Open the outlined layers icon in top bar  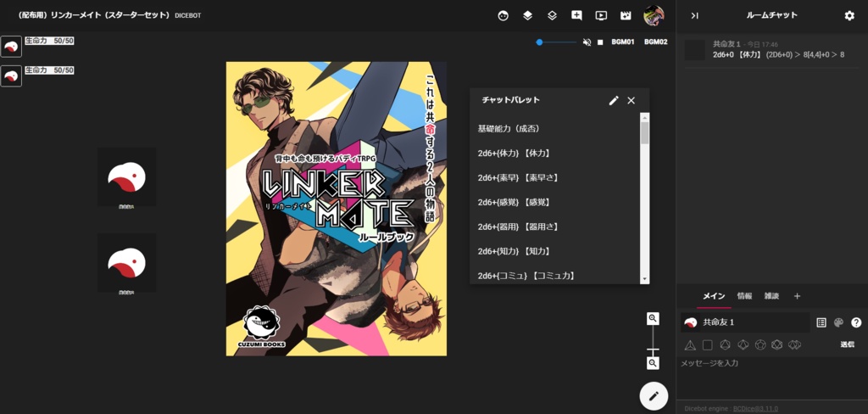click(x=552, y=15)
